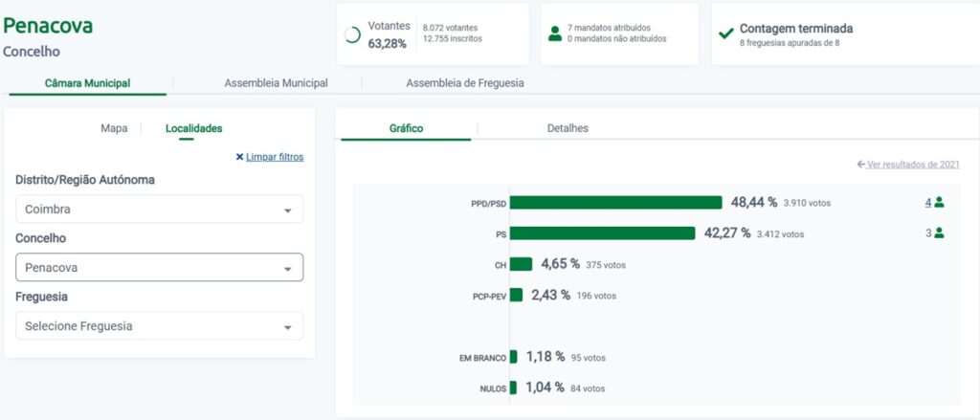This screenshot has width=980, height=420.
Task: Expand the Concelho dropdown showing Penacova
Action: (x=160, y=267)
